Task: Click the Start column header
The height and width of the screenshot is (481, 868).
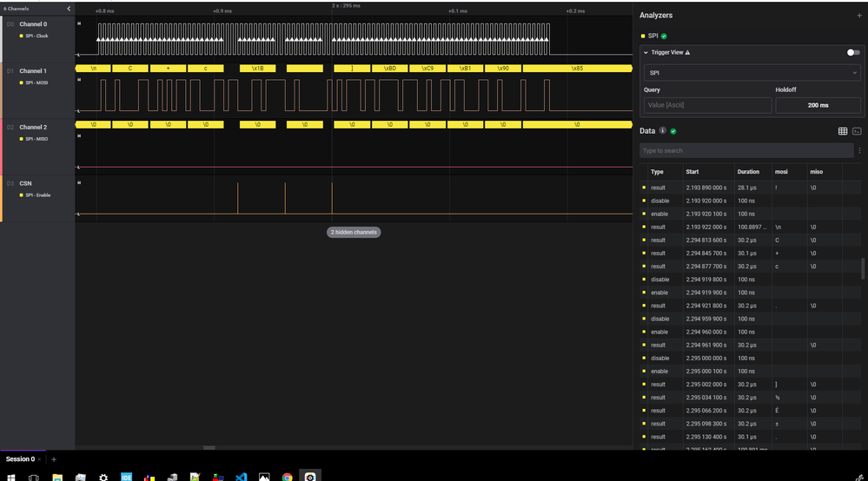Action: tap(692, 172)
